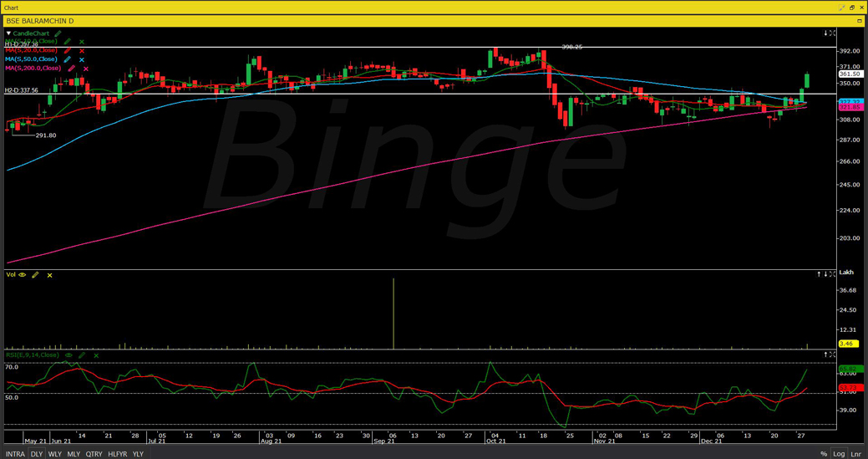Click the 3.46 volume value tag
Image resolution: width=868 pixels, height=459 pixels.
click(x=847, y=344)
